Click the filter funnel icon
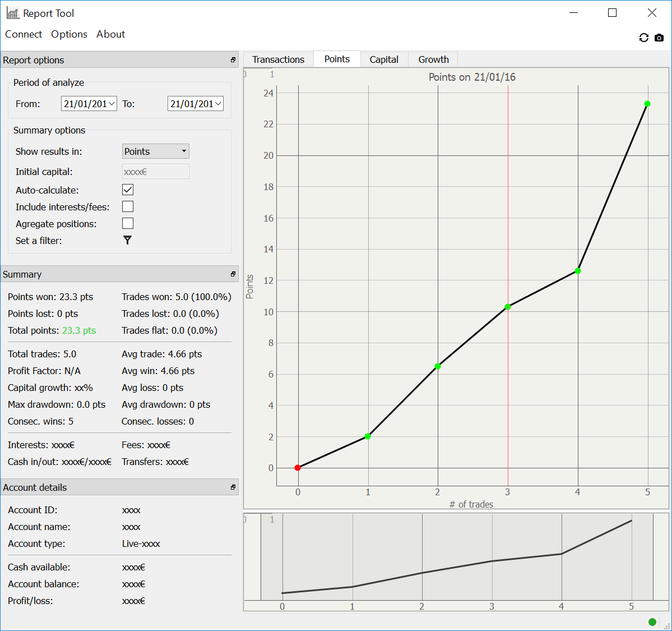This screenshot has height=631, width=672. point(127,240)
